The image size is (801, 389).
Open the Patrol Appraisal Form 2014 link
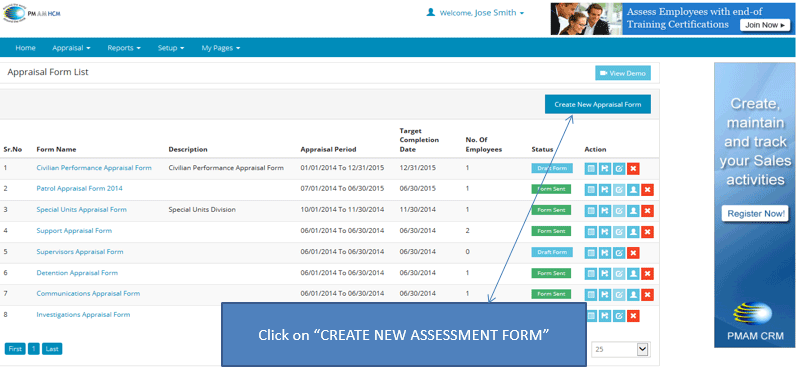[79, 188]
